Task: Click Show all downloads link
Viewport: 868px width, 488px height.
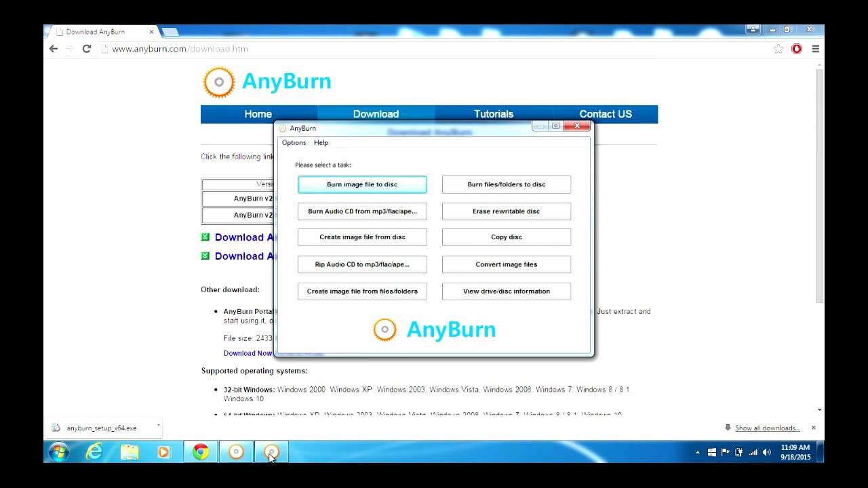Action: (x=767, y=428)
